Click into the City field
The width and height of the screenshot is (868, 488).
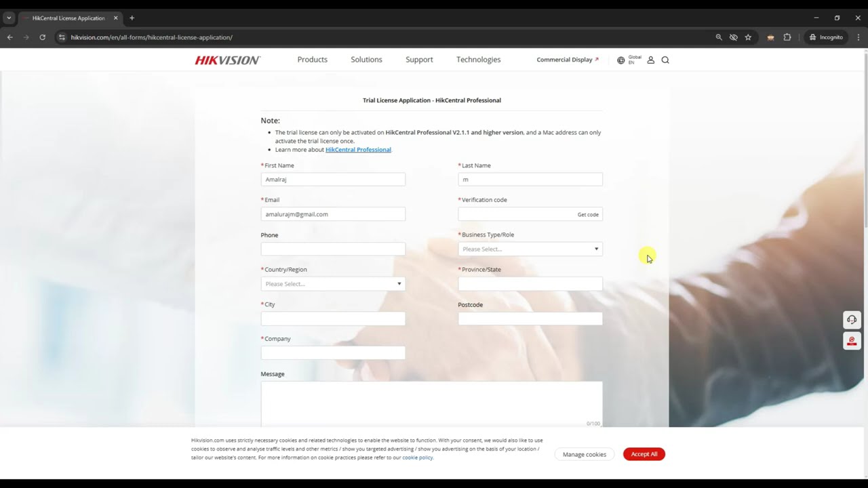333,319
